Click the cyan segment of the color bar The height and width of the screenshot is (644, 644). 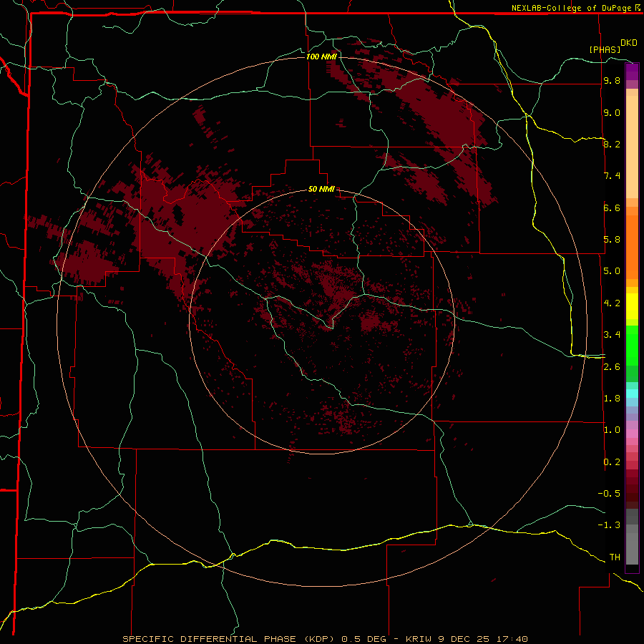(x=632, y=394)
